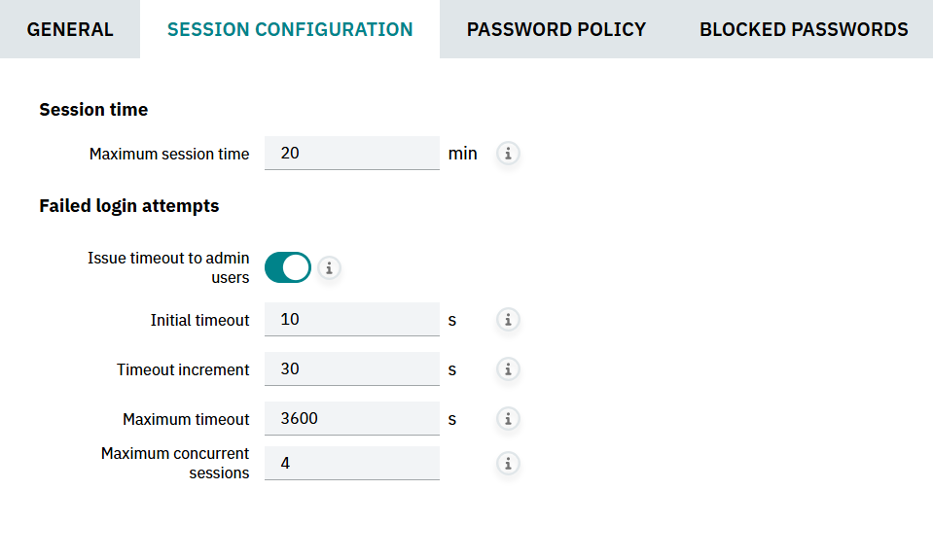933x560 pixels.
Task: Disable Issue timeout to admin users
Action: pos(288,268)
